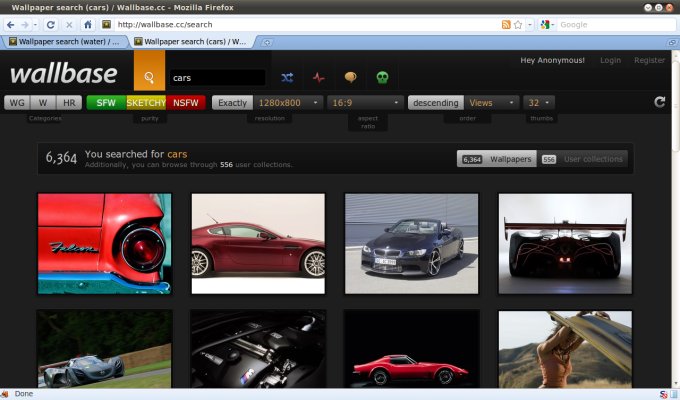The image size is (680, 400).
Task: Switch to the Wallpaper search (water) tab
Action: coord(65,42)
